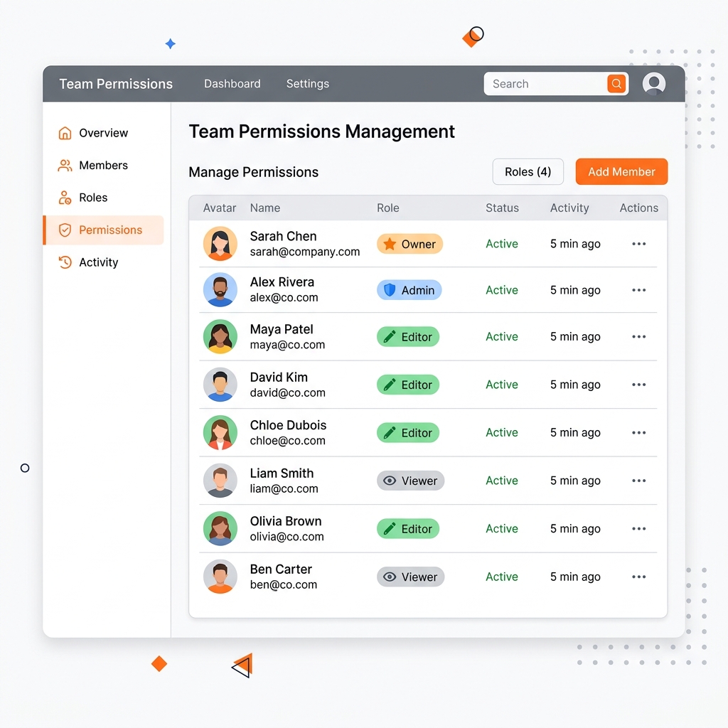Go to Members in the sidebar

click(103, 165)
